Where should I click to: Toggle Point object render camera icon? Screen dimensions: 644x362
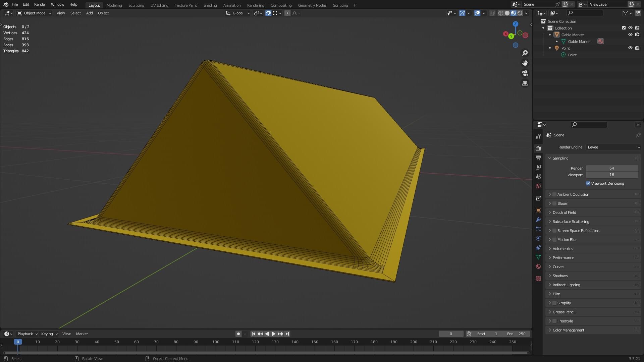click(x=637, y=48)
